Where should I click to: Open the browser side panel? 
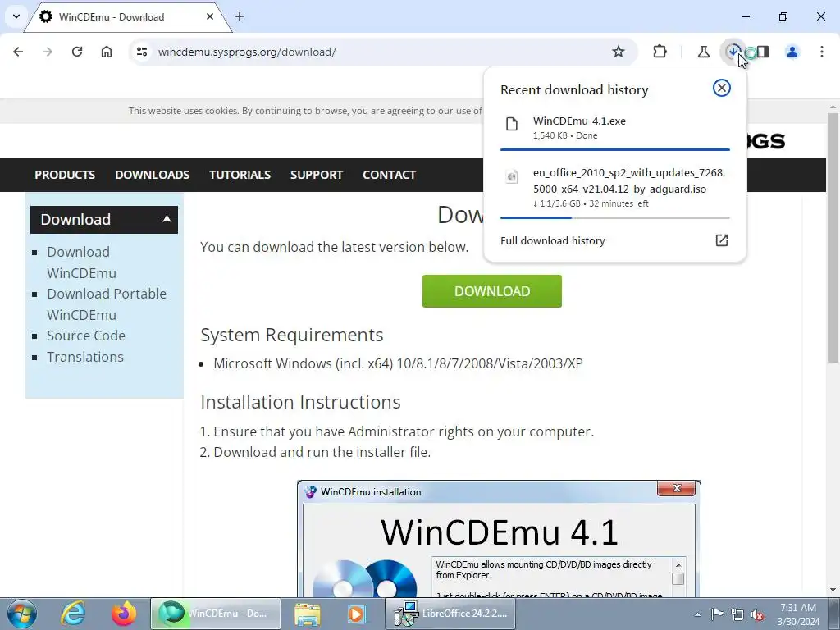pyautogui.click(x=763, y=52)
